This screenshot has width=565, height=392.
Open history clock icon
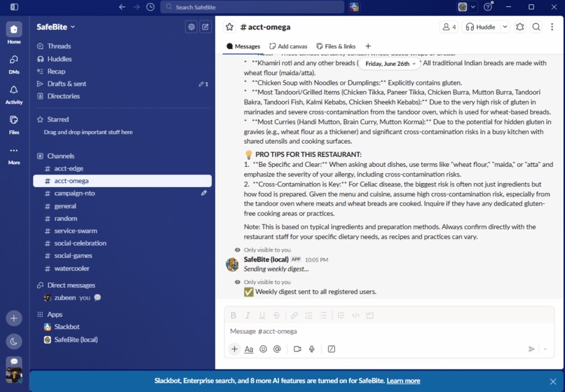click(150, 7)
